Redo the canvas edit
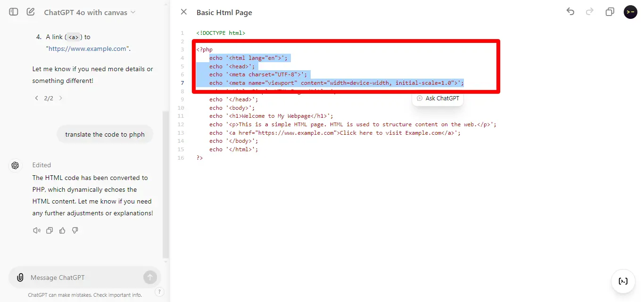This screenshot has width=644, height=302. pos(589,12)
